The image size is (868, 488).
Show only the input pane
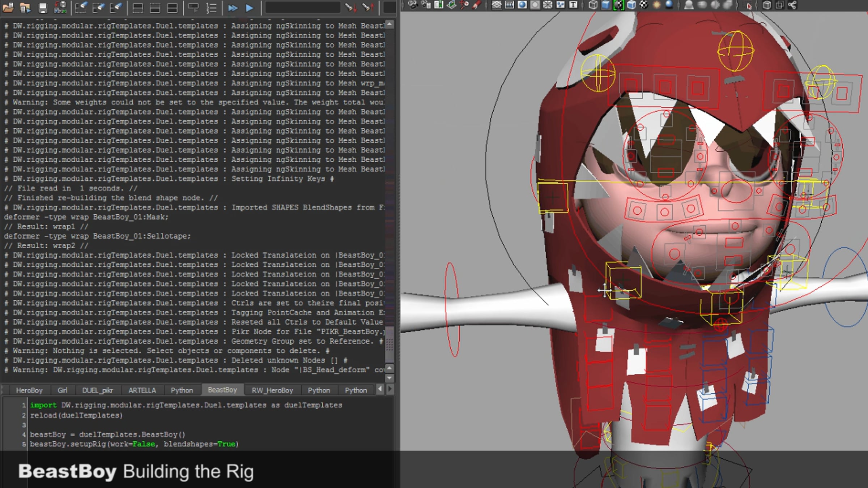click(155, 8)
